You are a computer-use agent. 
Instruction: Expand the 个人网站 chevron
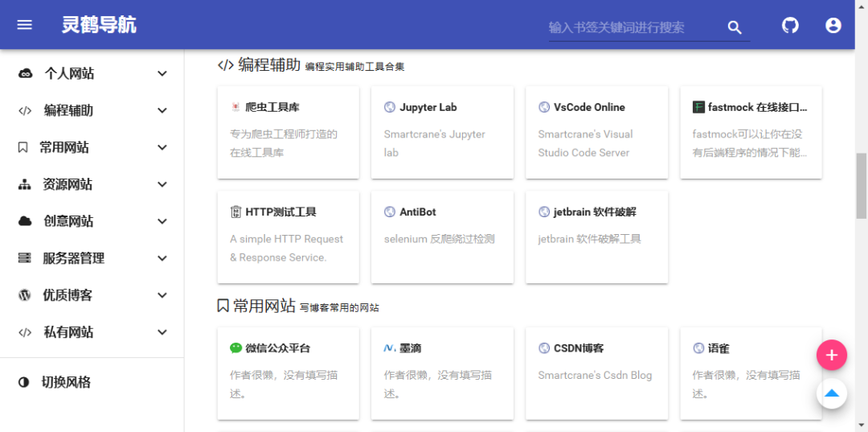[162, 74]
